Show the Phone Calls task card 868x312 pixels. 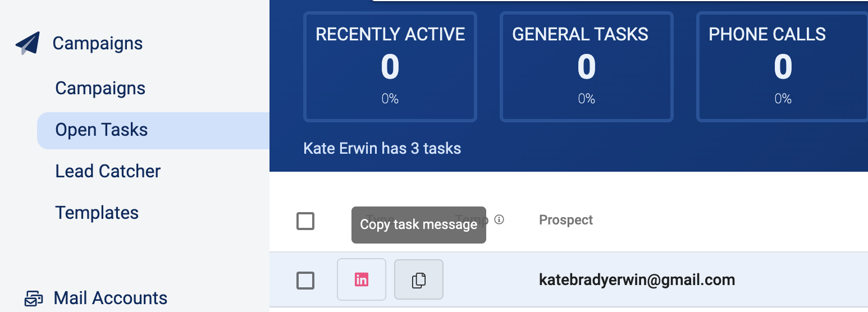click(x=782, y=67)
